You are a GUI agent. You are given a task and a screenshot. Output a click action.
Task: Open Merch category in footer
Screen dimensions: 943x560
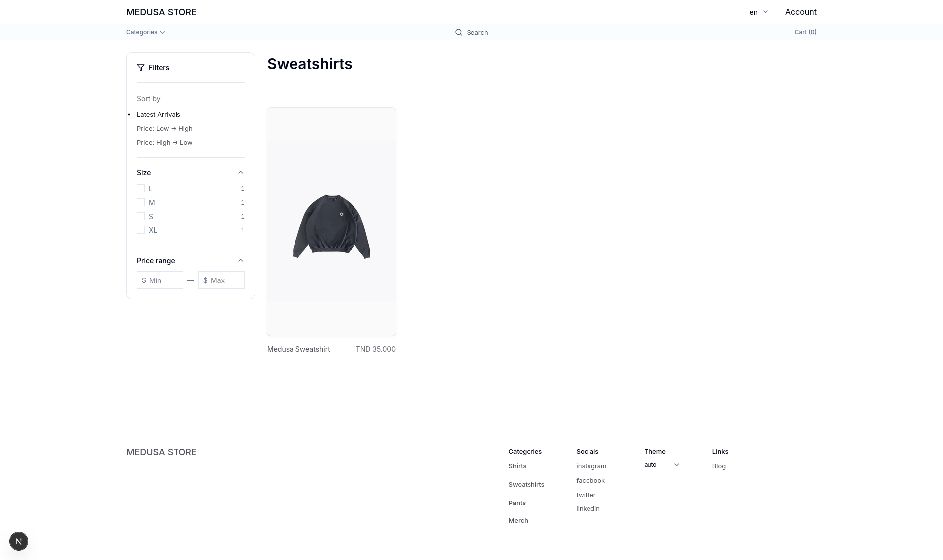point(518,520)
